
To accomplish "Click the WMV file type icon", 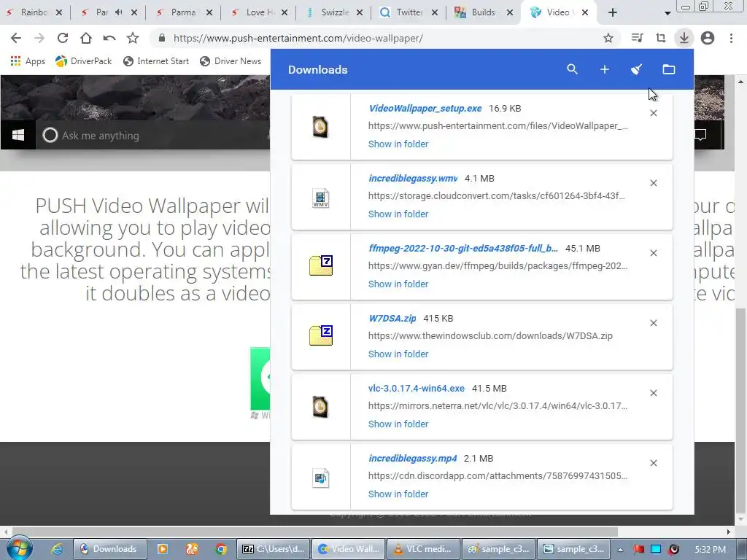I will click(321, 198).
